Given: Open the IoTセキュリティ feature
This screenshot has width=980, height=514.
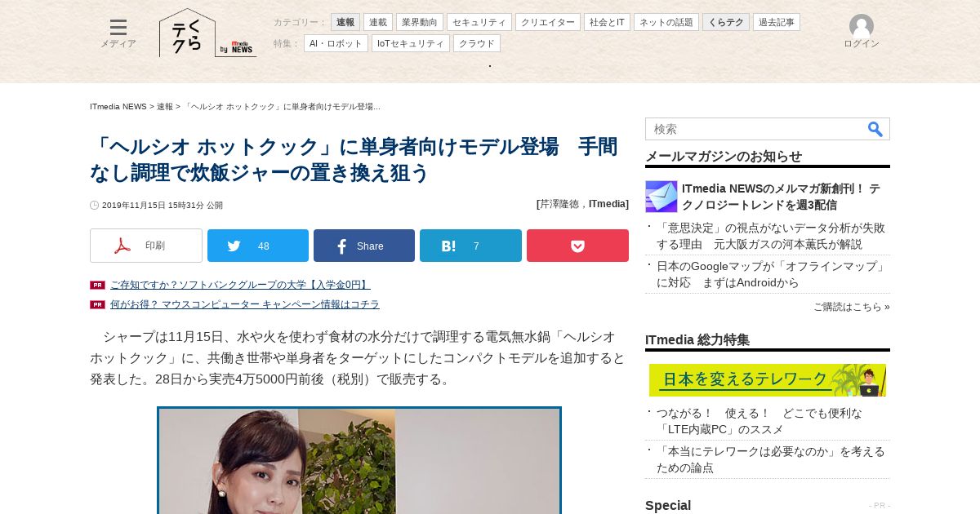Looking at the screenshot, I should tap(411, 43).
